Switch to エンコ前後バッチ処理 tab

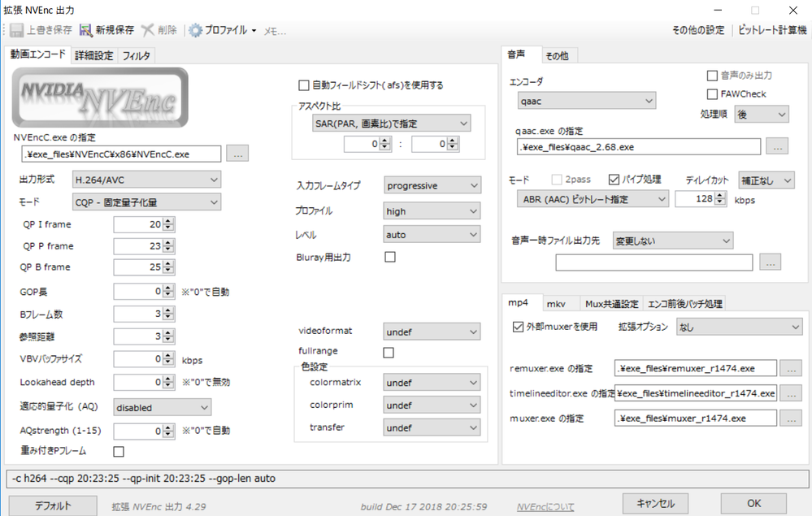684,304
